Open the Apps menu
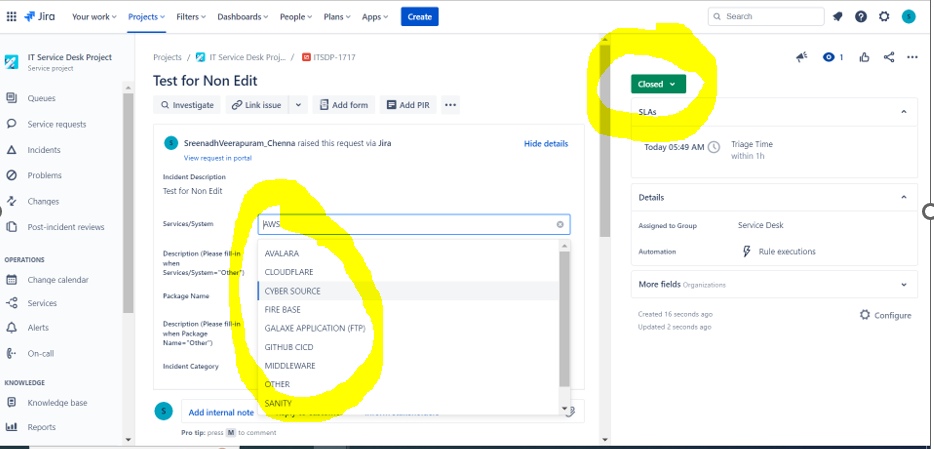Viewport: 934px width, 449px height. pos(375,17)
